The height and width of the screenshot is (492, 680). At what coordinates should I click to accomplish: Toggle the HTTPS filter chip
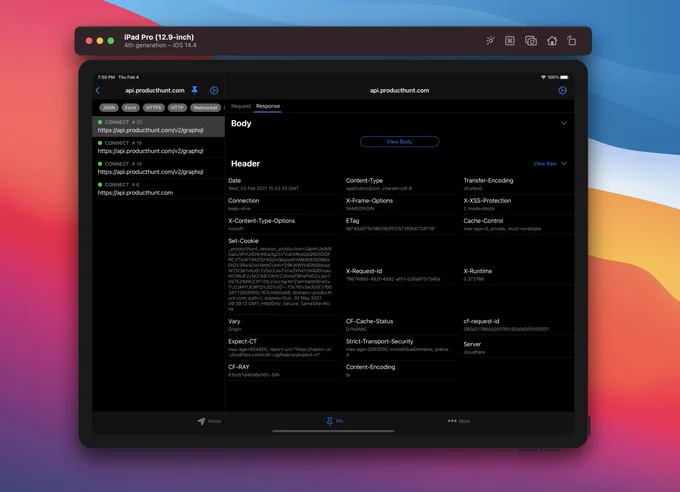click(153, 108)
